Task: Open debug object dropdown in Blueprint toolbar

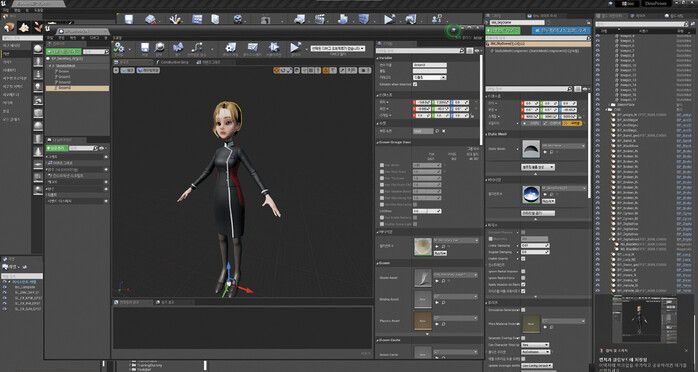Action: [337, 48]
